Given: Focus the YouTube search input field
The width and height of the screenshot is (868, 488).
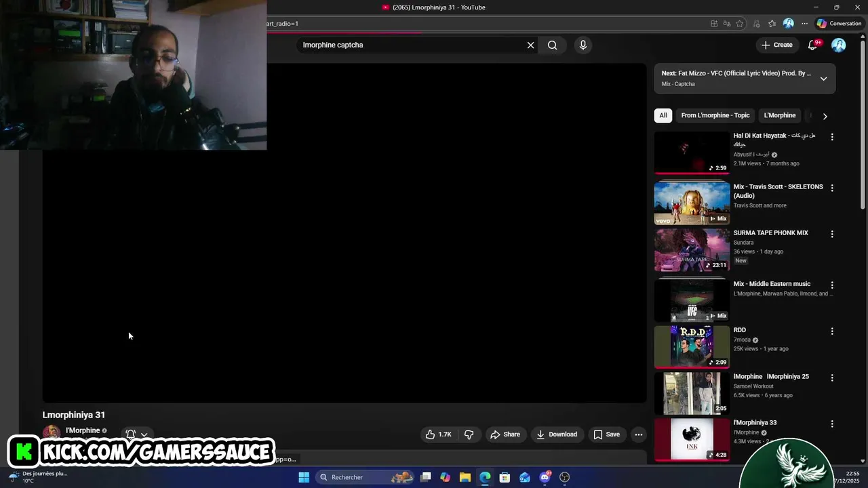Looking at the screenshot, I should (x=410, y=45).
